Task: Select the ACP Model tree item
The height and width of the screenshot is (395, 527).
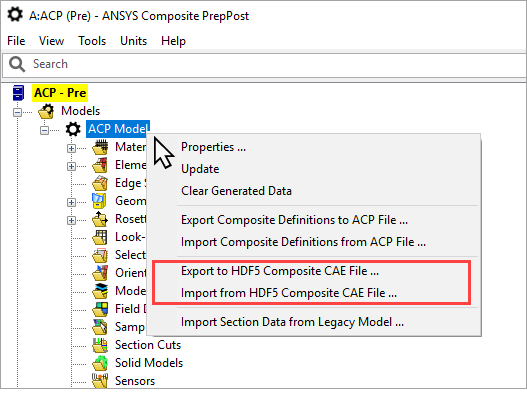Action: pos(118,129)
